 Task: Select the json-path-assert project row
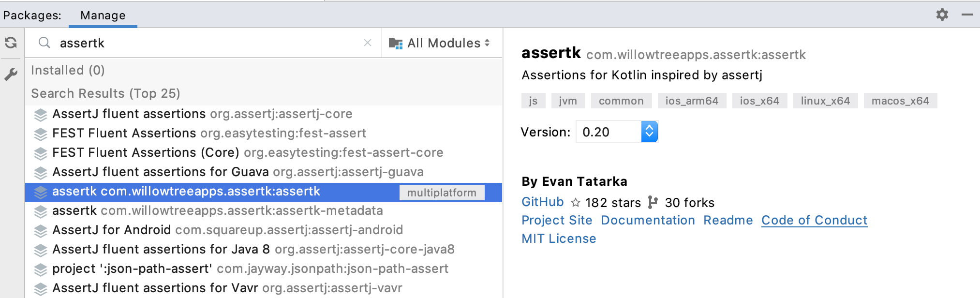coord(264,269)
